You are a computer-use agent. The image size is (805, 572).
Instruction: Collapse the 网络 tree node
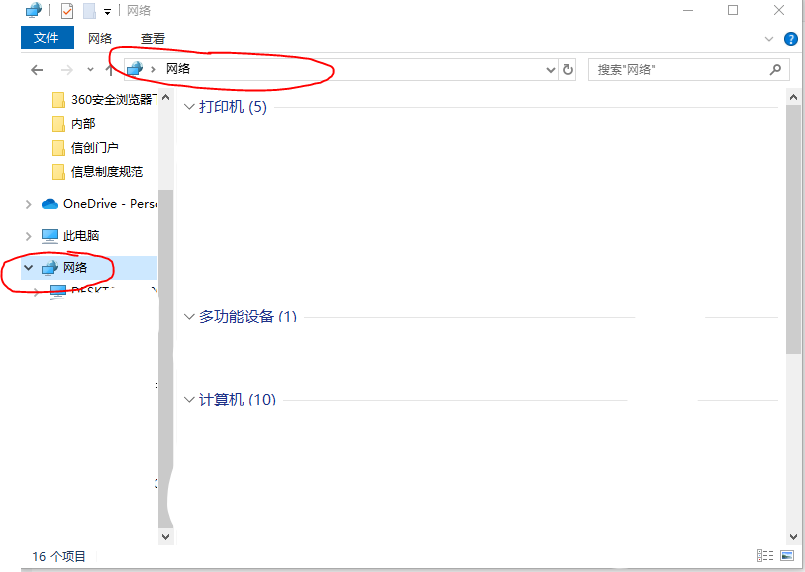point(28,268)
